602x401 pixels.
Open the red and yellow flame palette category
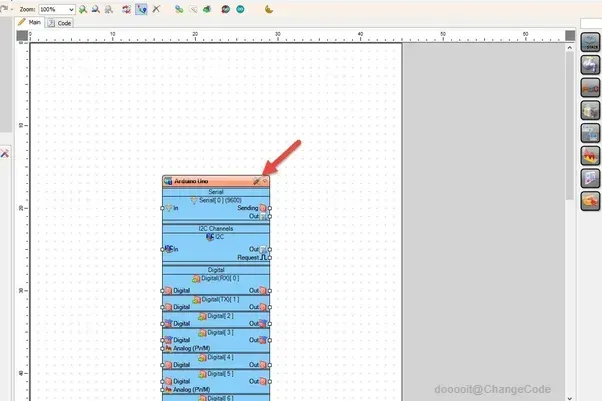[590, 156]
